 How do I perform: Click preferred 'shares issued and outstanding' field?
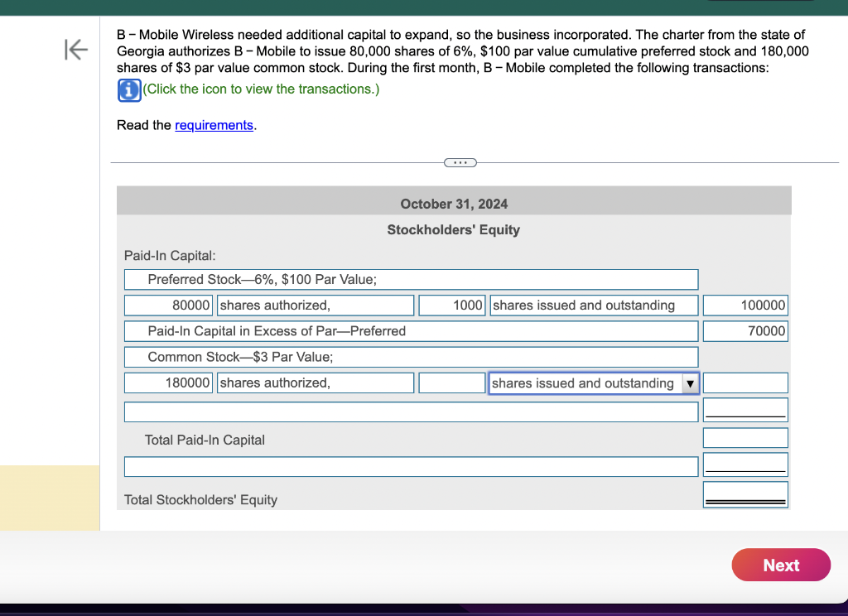(x=594, y=305)
